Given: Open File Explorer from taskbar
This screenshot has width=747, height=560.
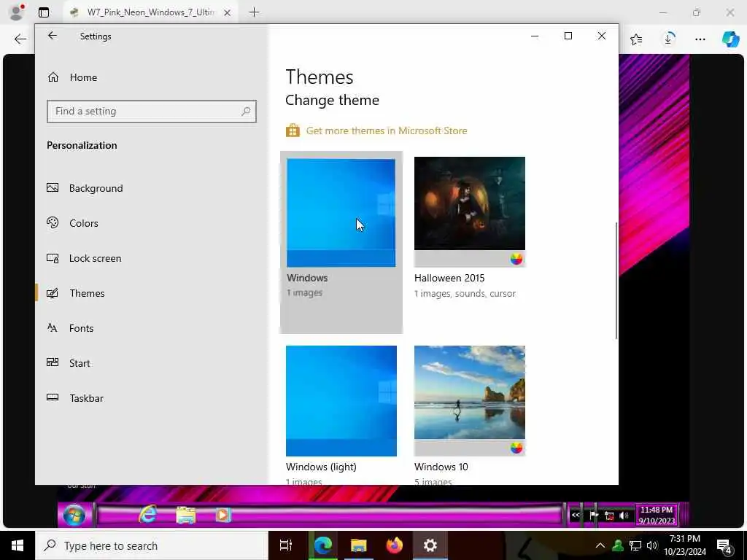Looking at the screenshot, I should coord(358,545).
